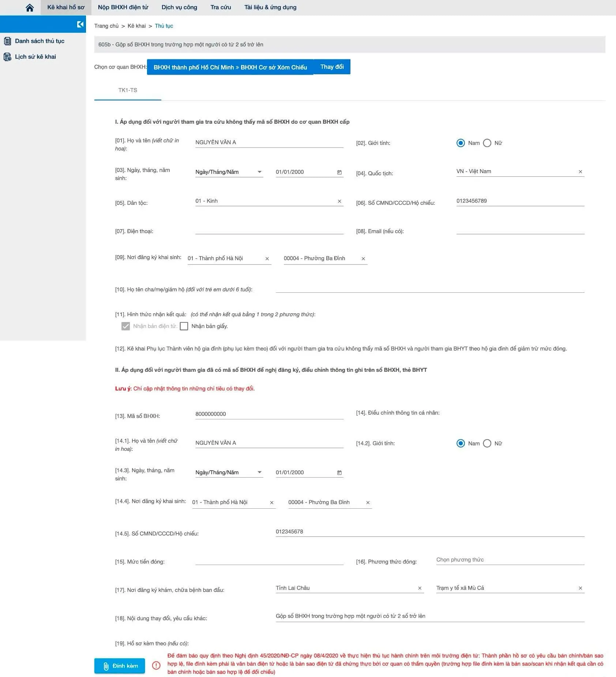Expand Ngày/Tháng/Năm format dropdown in field 14.3

coord(259,472)
